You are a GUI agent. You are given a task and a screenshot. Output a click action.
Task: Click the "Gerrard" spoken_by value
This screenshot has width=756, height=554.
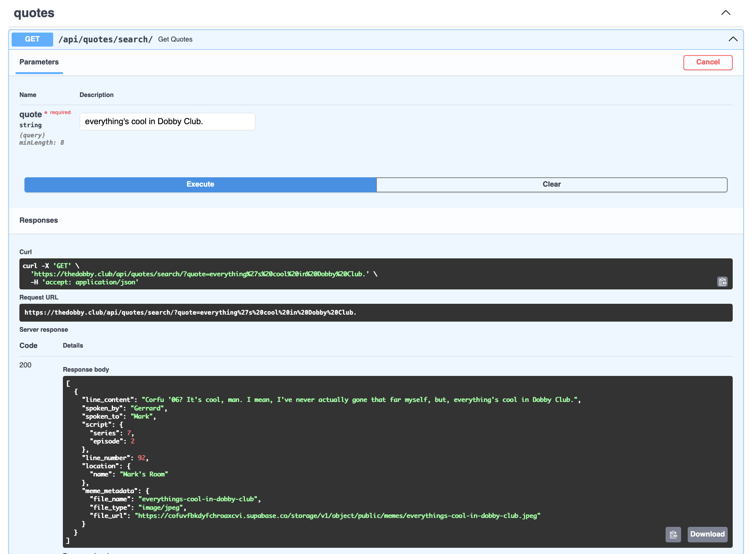[147, 409]
